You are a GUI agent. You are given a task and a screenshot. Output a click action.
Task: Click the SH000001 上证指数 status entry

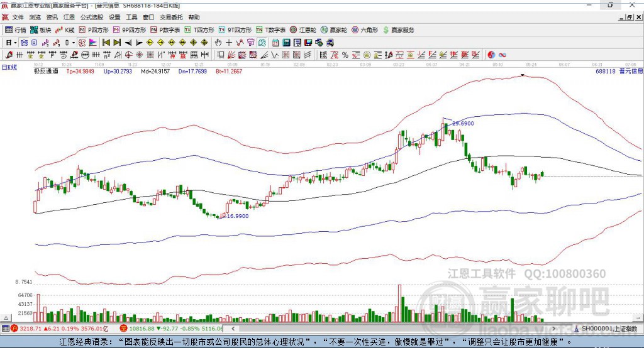[x=606, y=329]
